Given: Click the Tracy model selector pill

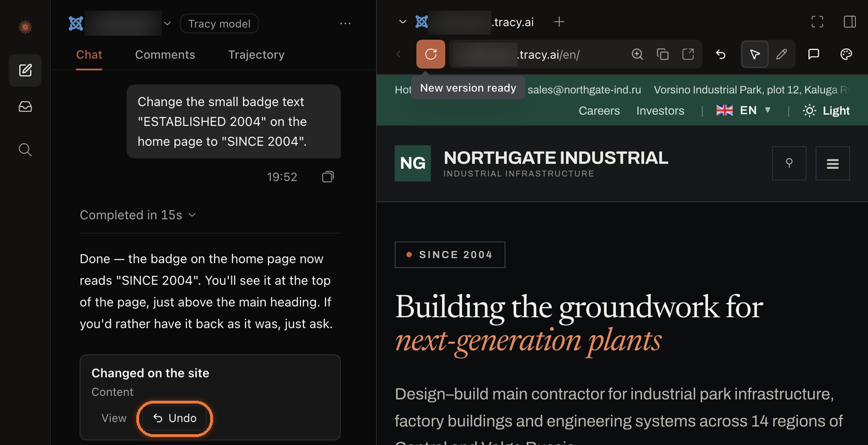Looking at the screenshot, I should click(x=219, y=24).
